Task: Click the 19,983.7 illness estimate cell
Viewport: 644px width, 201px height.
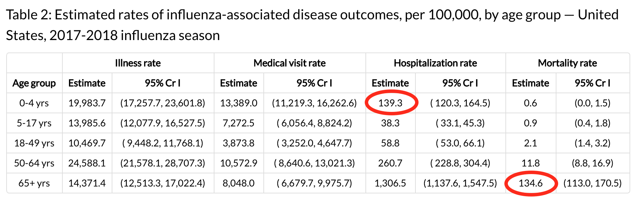Action: click(87, 103)
